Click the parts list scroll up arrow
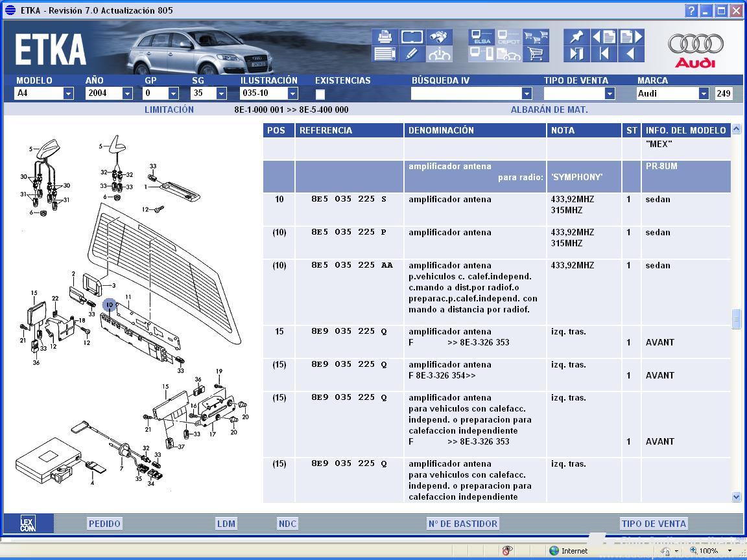The width and height of the screenshot is (747, 560). 736,128
